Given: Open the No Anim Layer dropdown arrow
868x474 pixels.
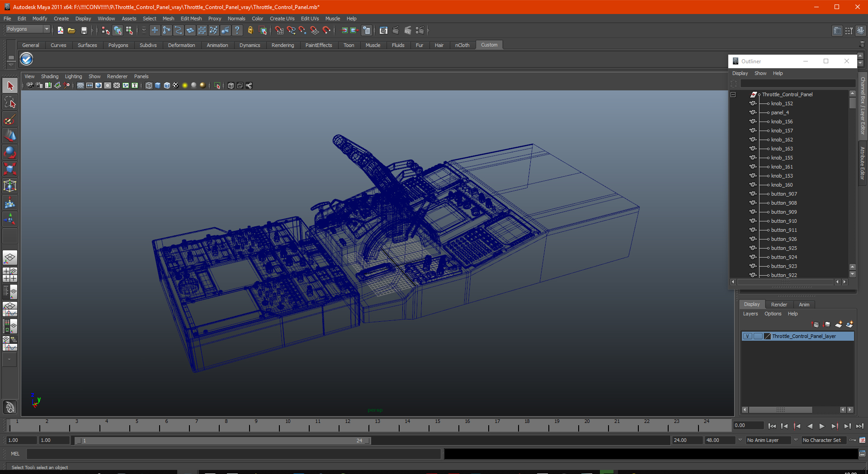Looking at the screenshot, I should click(x=740, y=440).
